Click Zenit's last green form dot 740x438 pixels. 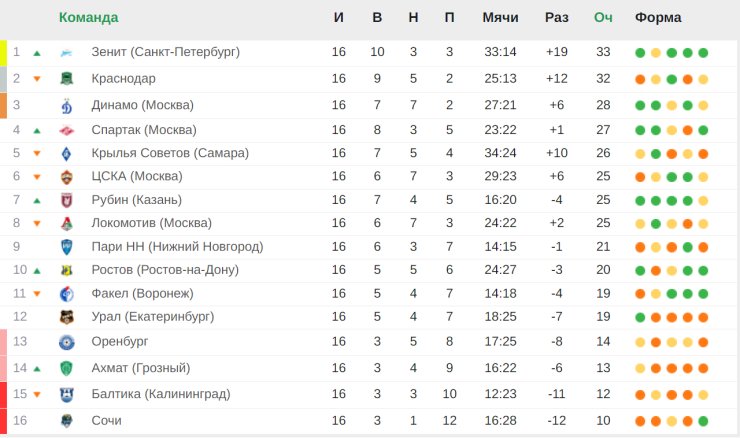[x=703, y=53]
